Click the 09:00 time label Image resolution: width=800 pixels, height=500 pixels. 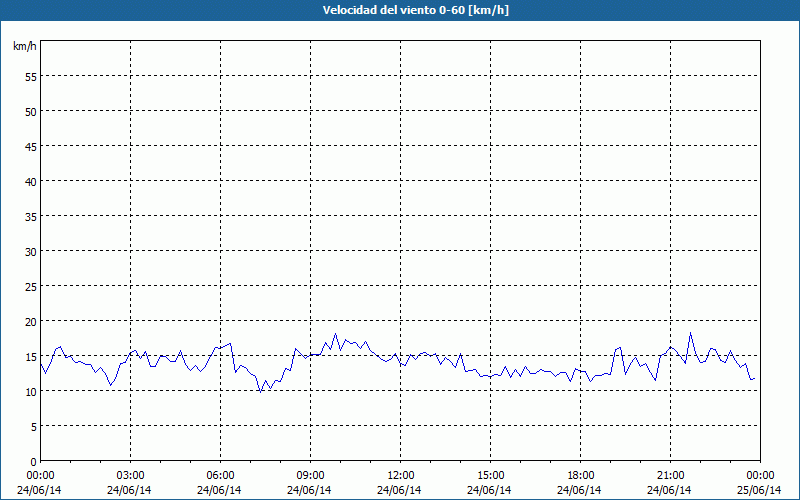pyautogui.click(x=310, y=476)
